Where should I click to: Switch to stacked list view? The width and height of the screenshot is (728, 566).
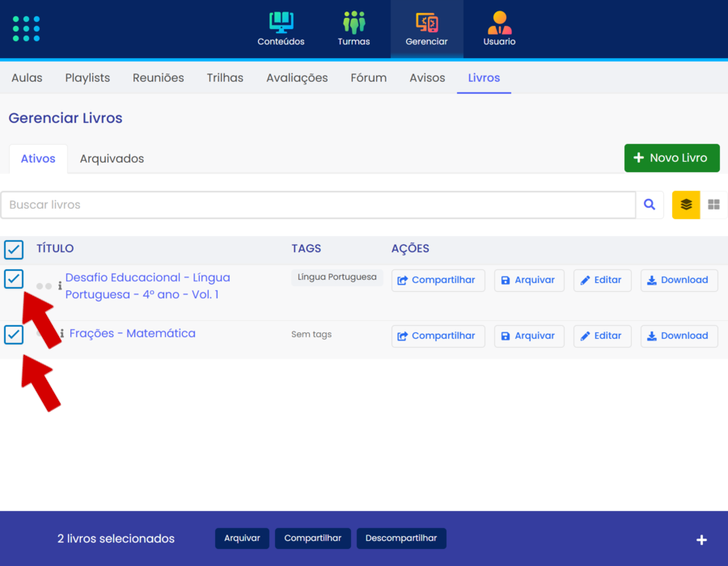pyautogui.click(x=686, y=205)
